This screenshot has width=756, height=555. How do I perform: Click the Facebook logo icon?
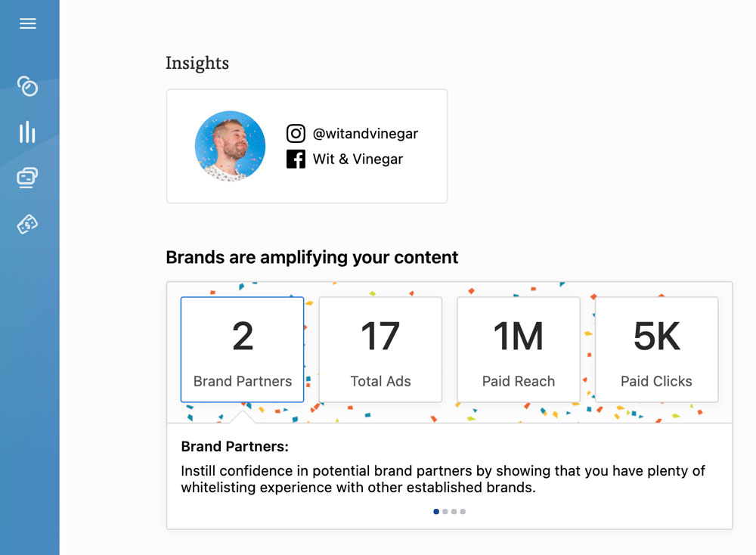(x=296, y=159)
